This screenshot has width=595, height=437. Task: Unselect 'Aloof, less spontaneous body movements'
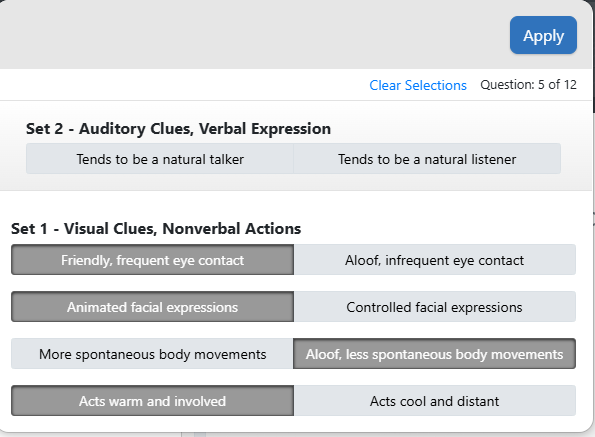coord(434,354)
